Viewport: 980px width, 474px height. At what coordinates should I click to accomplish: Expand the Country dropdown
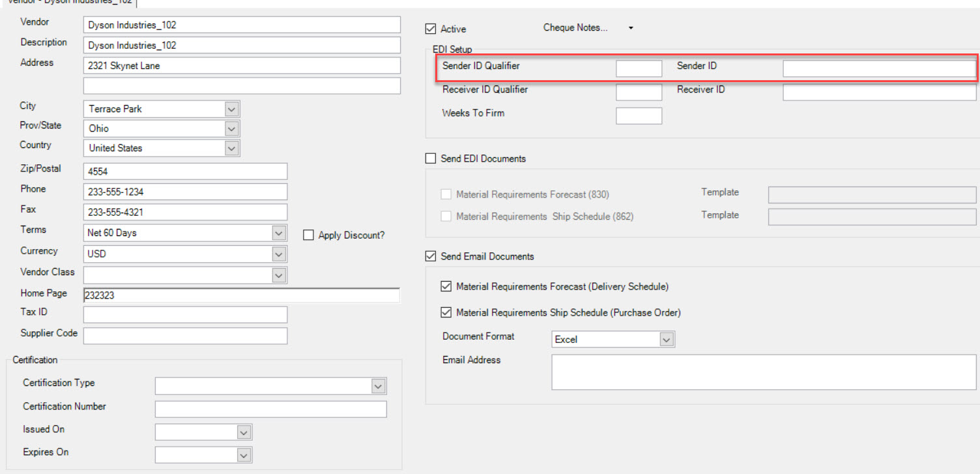tap(232, 148)
